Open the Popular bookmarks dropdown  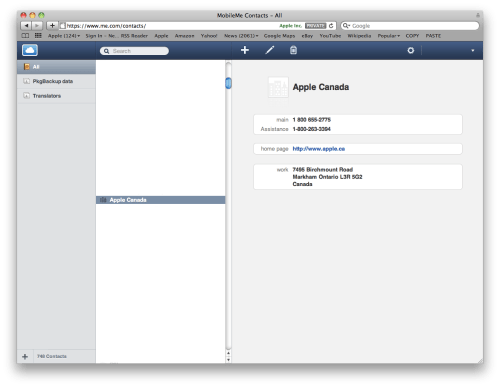tap(389, 36)
